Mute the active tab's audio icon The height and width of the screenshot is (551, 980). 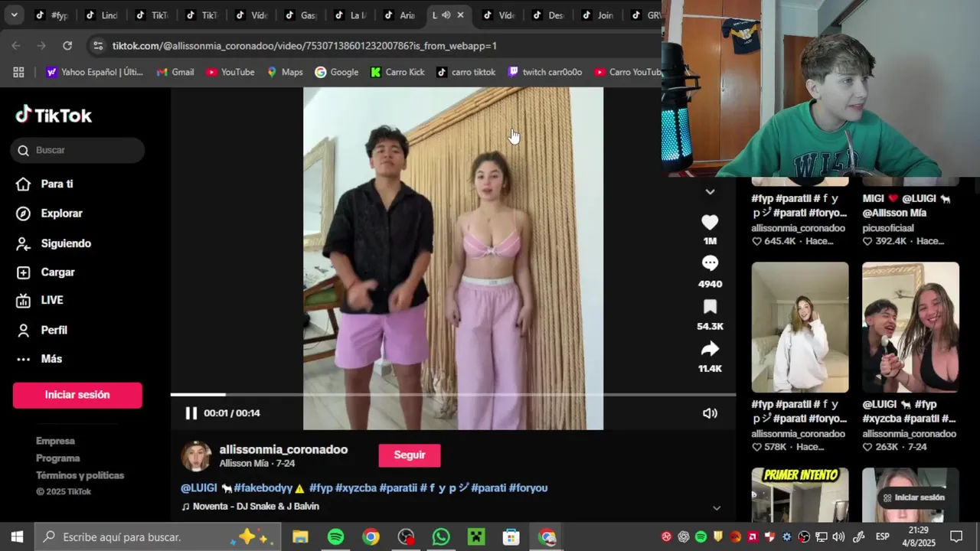446,15
